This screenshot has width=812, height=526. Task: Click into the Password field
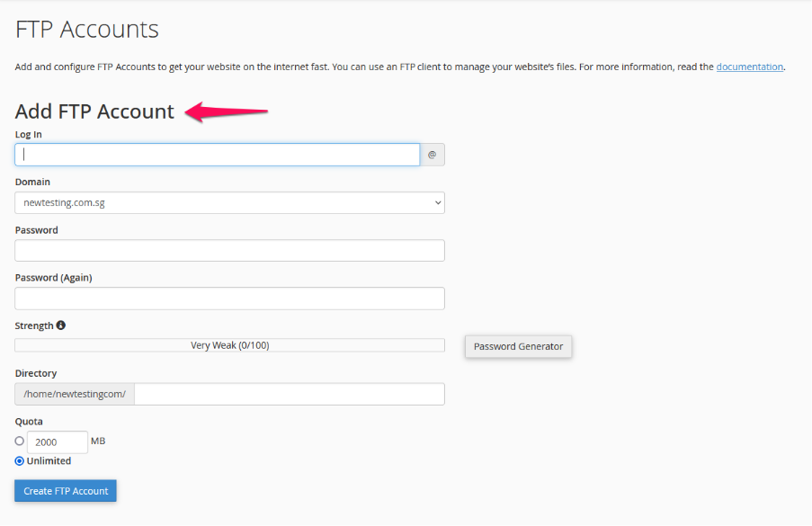pos(229,250)
